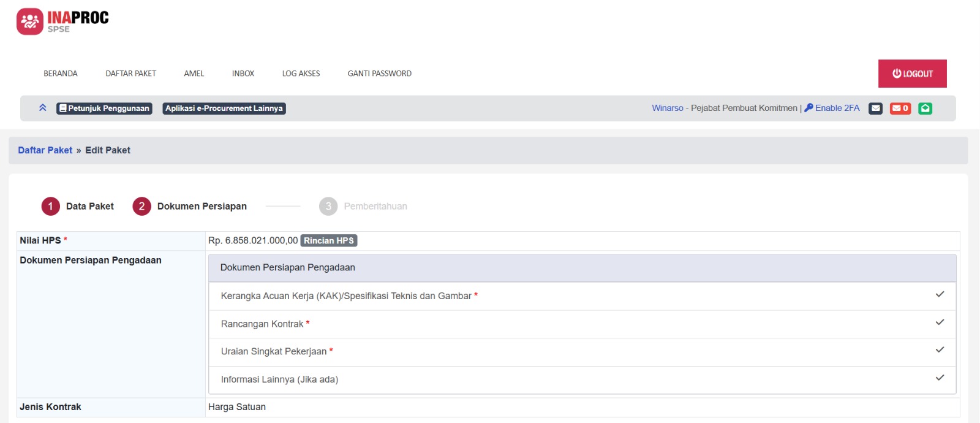Click the green envelope icon
The width and height of the screenshot is (980, 423).
925,109
